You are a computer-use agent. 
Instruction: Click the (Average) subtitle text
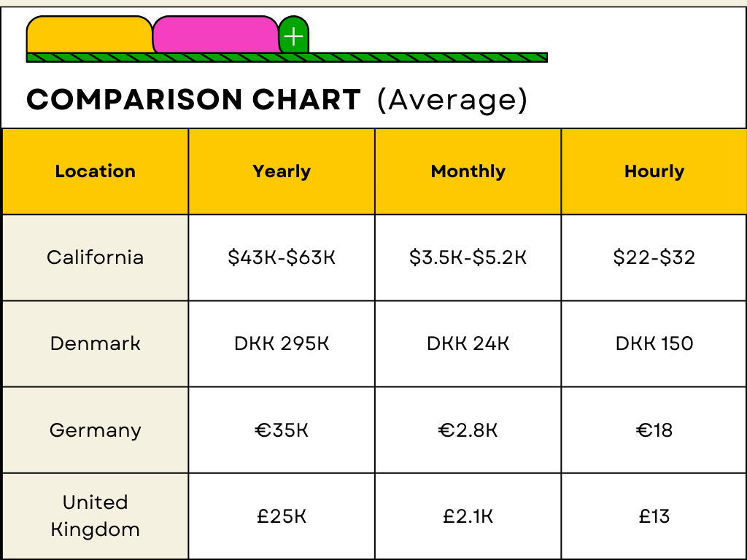click(452, 100)
